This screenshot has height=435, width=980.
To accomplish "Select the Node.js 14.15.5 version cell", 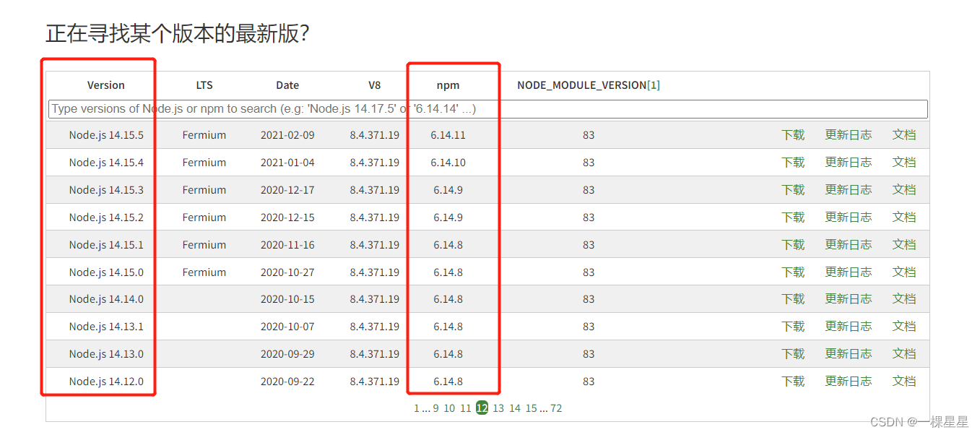I will click(x=106, y=135).
